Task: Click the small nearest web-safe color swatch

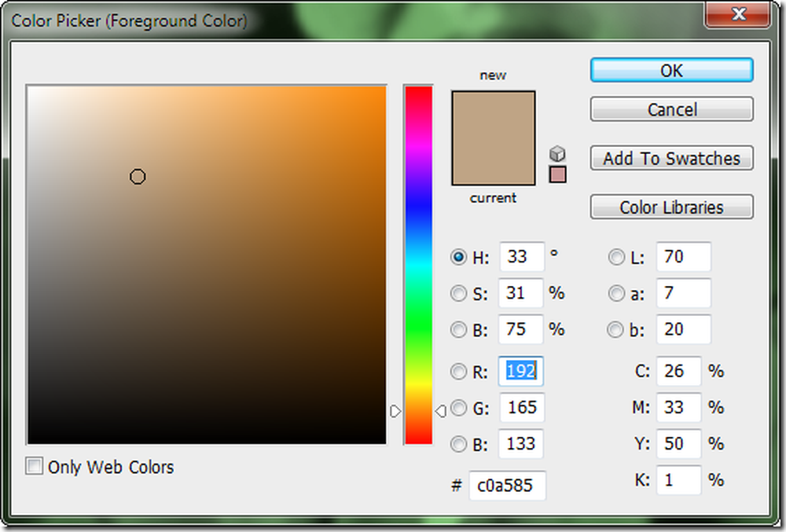Action: [557, 174]
